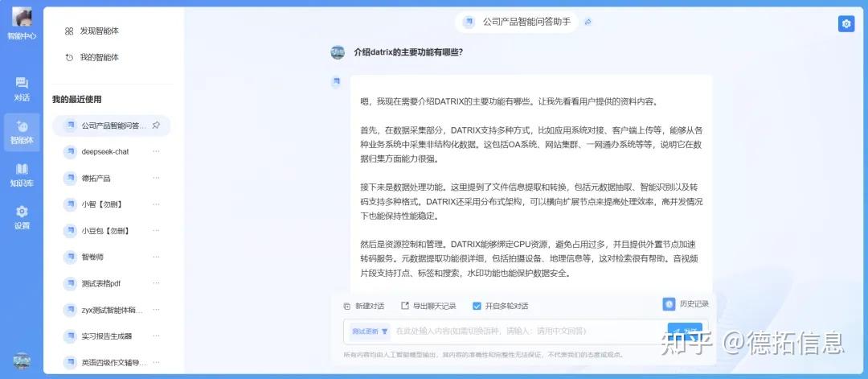The image size is (868, 379).
Task: Open the more options for 英语四级作文辅导
Action: pyautogui.click(x=156, y=362)
